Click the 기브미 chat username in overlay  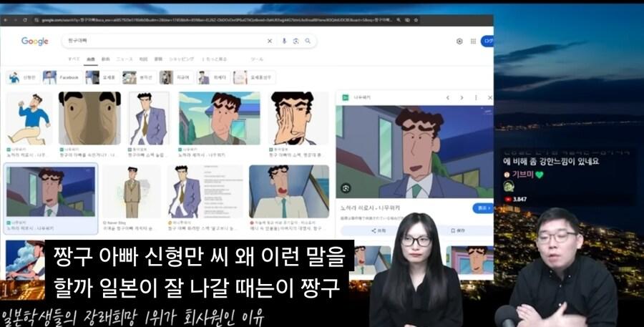522,174
